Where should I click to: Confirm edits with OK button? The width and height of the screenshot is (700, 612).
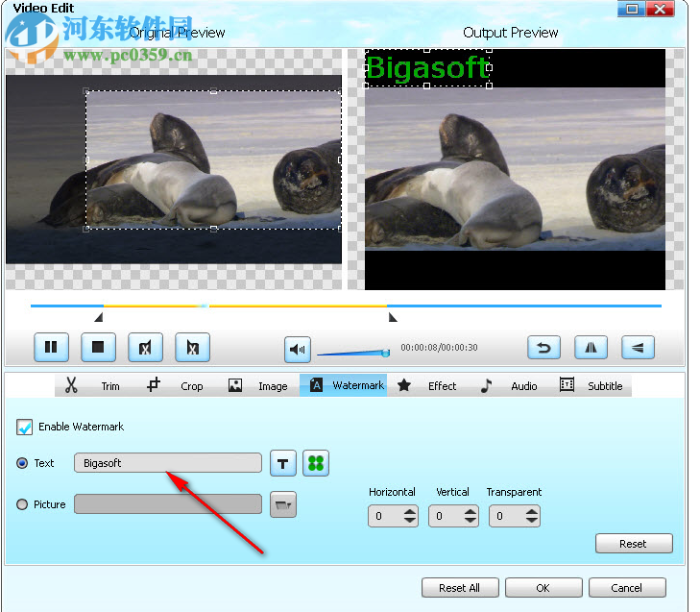click(543, 588)
